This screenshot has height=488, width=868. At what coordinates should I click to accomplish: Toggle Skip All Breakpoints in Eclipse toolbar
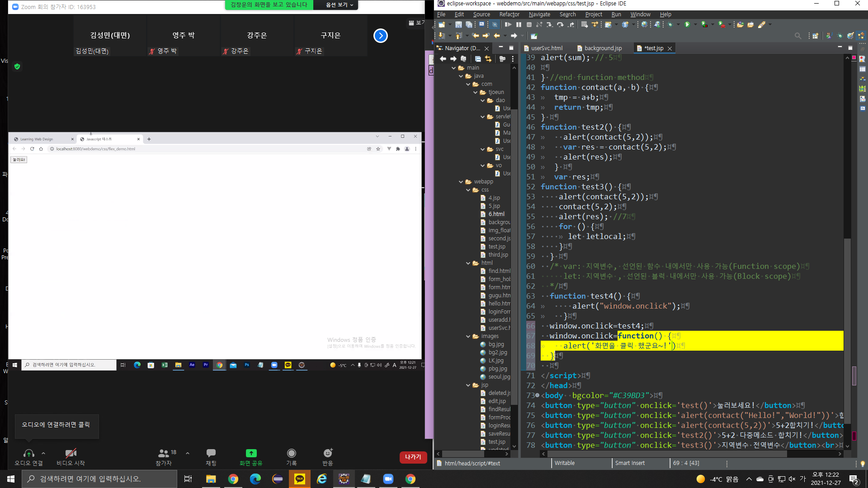pos(495,24)
